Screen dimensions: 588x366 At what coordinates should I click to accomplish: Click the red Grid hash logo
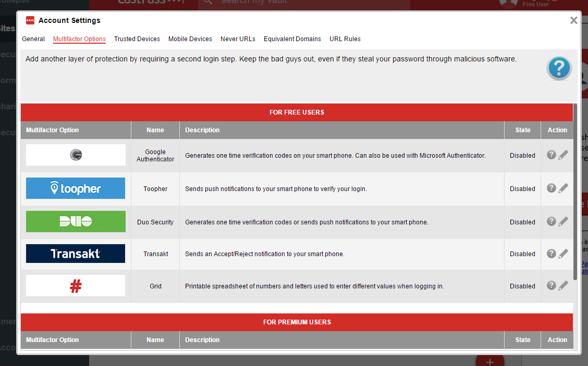pos(76,286)
